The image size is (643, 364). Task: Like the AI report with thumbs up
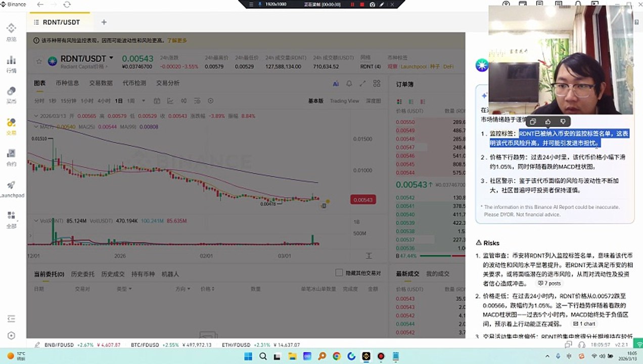548,121
